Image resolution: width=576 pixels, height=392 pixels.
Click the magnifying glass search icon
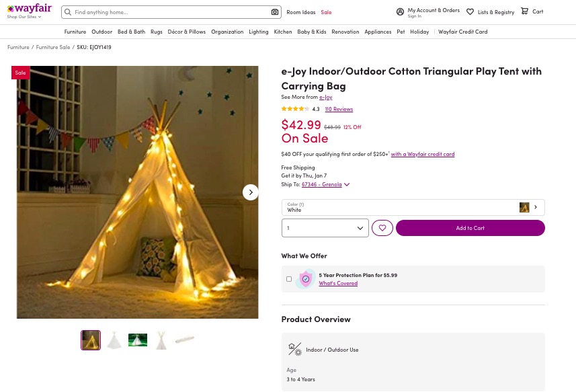pyautogui.click(x=68, y=12)
